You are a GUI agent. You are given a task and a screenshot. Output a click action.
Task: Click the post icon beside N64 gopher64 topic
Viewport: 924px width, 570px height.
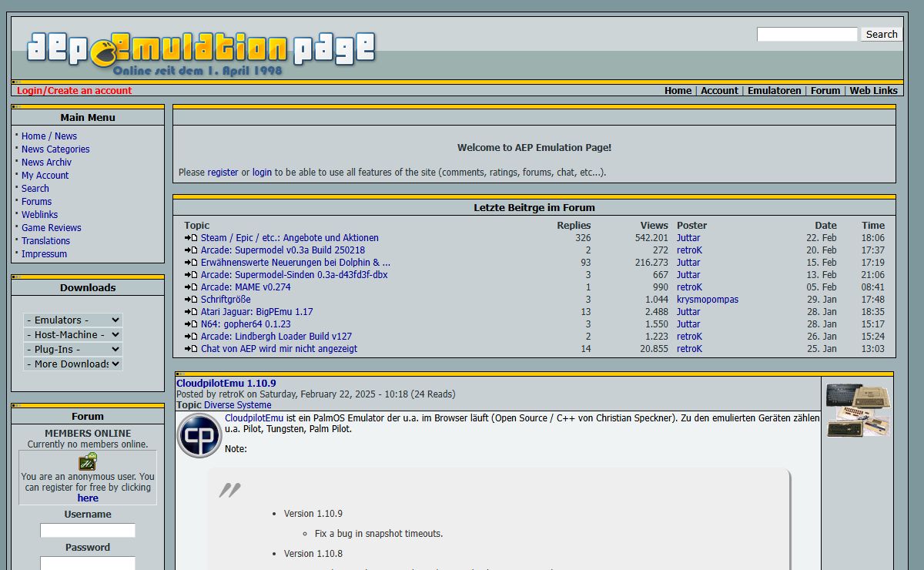tap(191, 324)
